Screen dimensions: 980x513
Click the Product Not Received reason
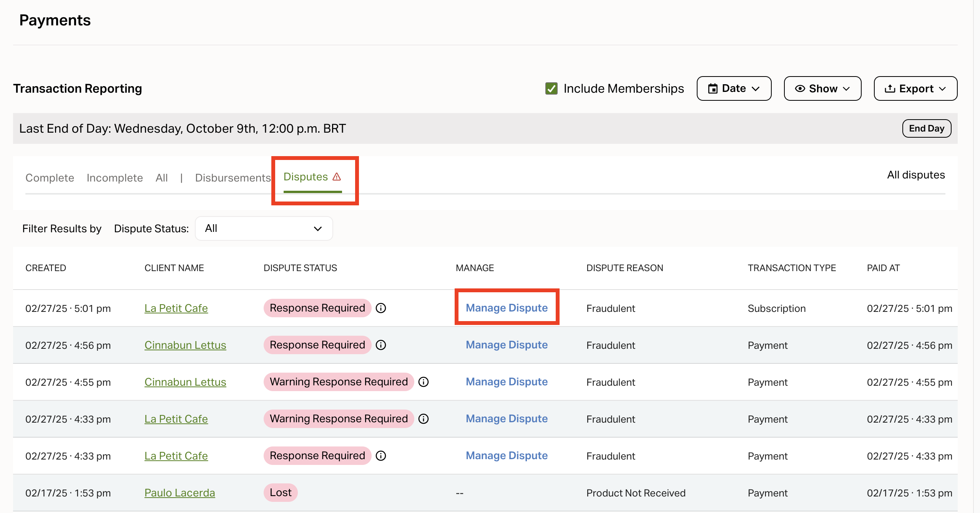click(x=636, y=493)
